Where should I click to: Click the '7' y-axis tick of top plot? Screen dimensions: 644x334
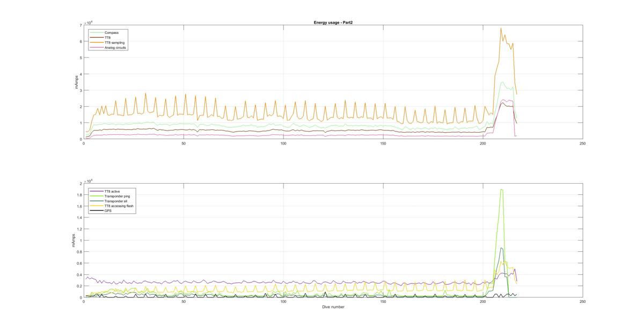click(x=80, y=25)
